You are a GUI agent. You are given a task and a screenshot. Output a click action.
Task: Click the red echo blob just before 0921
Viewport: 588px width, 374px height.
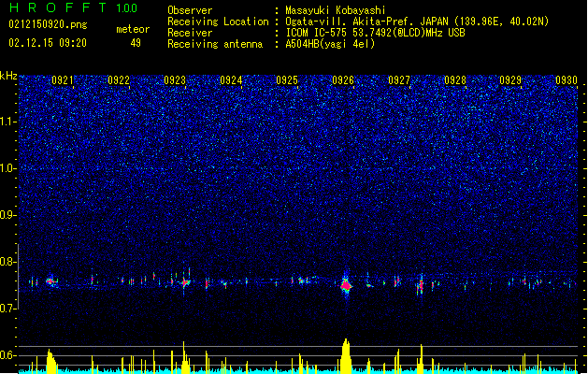(50, 281)
